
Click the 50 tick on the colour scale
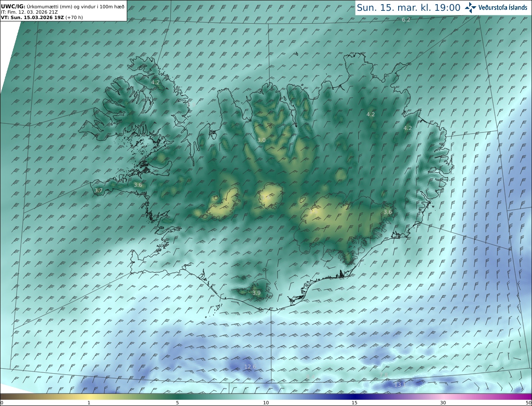pos(528,403)
